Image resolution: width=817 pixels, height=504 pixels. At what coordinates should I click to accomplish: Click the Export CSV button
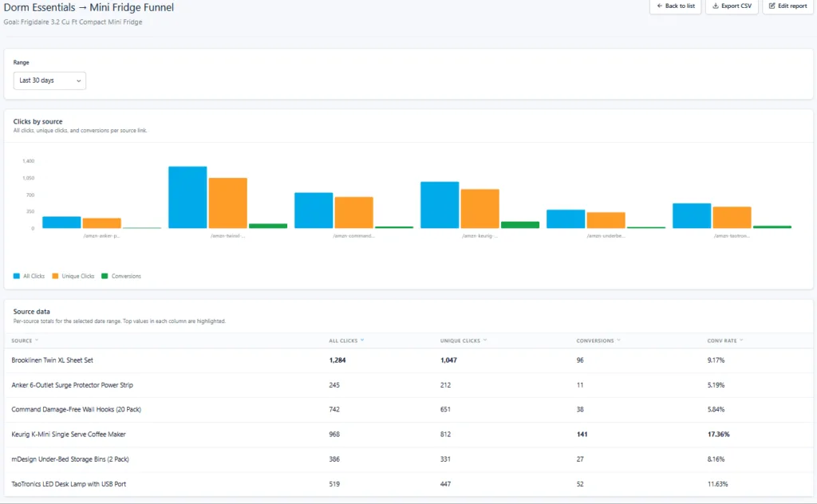pyautogui.click(x=732, y=6)
